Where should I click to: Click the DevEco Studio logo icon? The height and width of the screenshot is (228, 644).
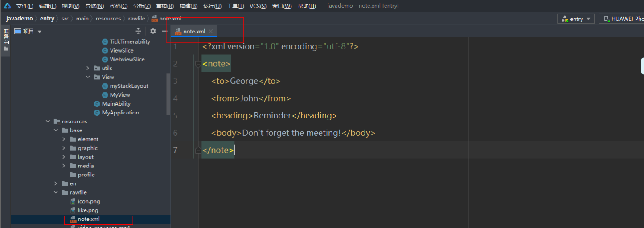(x=7, y=6)
